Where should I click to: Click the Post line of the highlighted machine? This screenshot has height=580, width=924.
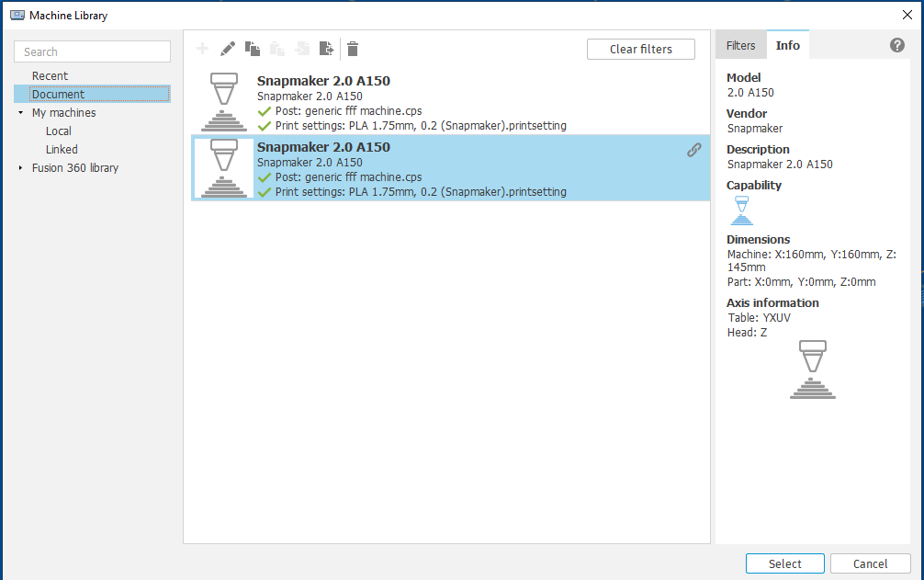pyautogui.click(x=348, y=176)
